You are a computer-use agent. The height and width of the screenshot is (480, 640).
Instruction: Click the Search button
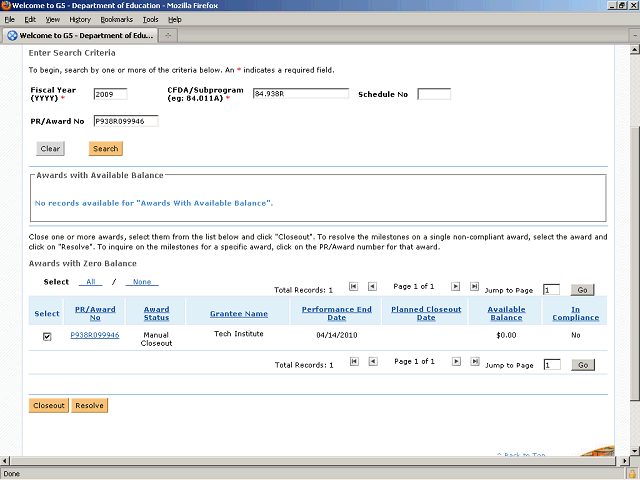tap(105, 149)
